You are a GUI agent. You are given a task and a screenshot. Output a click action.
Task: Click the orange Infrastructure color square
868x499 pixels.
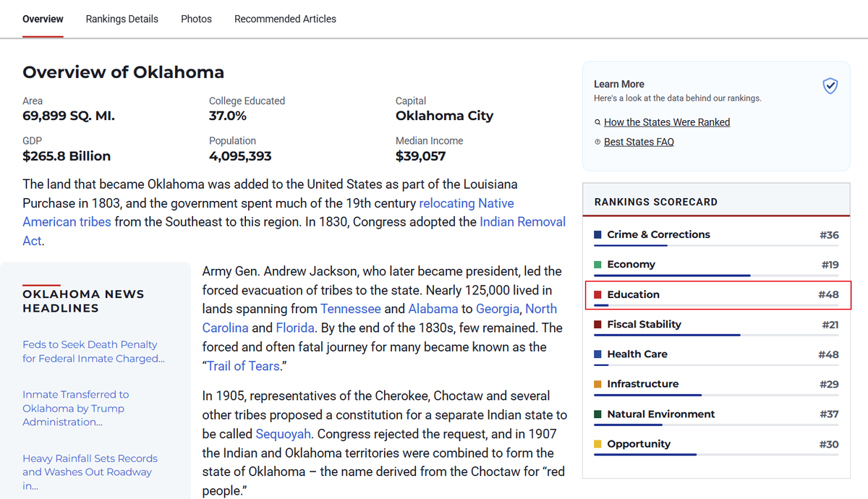pos(597,384)
